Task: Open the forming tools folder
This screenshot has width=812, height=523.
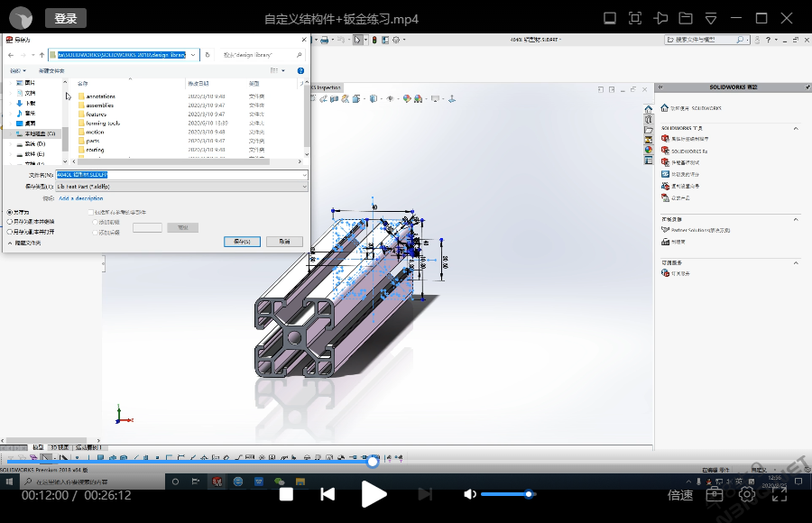Action: point(103,124)
